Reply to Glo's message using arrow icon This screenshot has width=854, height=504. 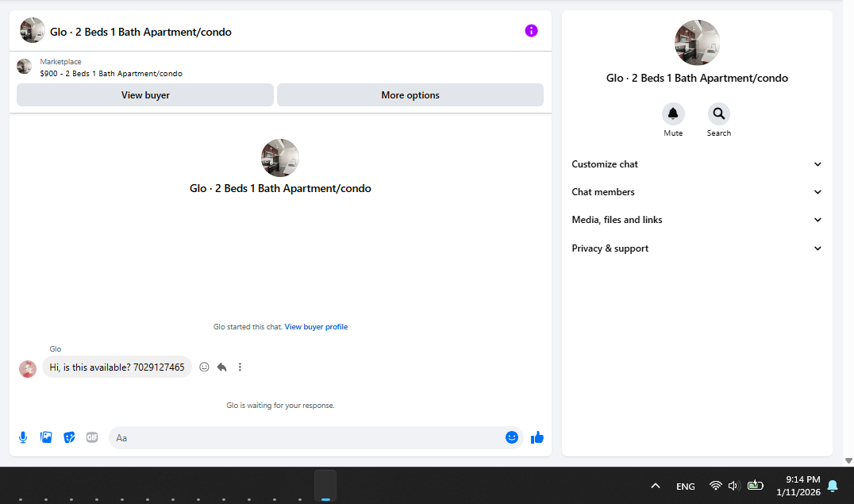[221, 367]
